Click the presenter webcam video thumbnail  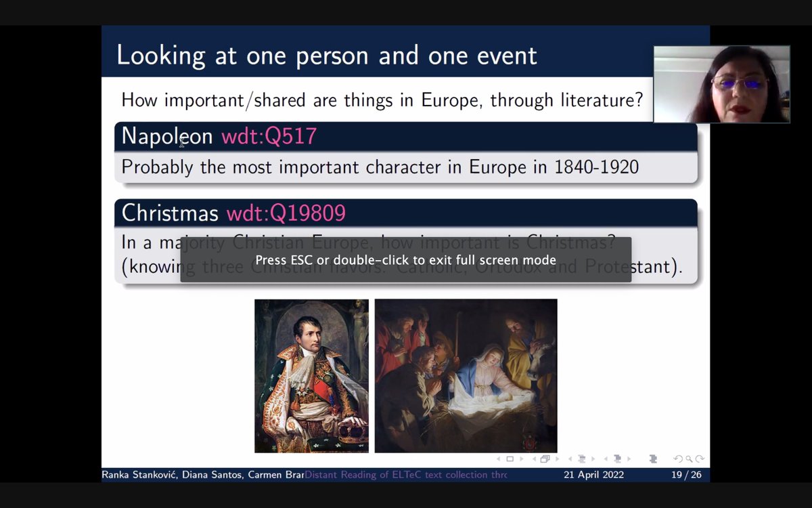click(721, 84)
